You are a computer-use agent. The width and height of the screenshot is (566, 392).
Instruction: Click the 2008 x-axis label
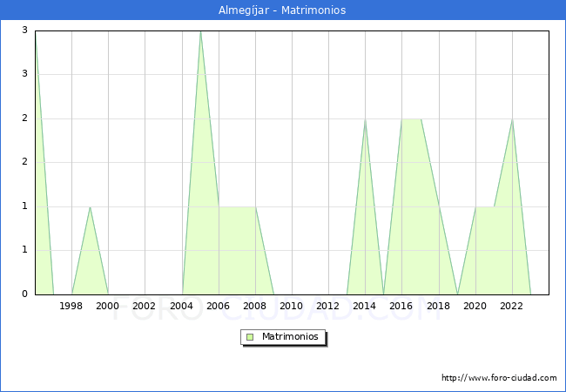[254, 306]
